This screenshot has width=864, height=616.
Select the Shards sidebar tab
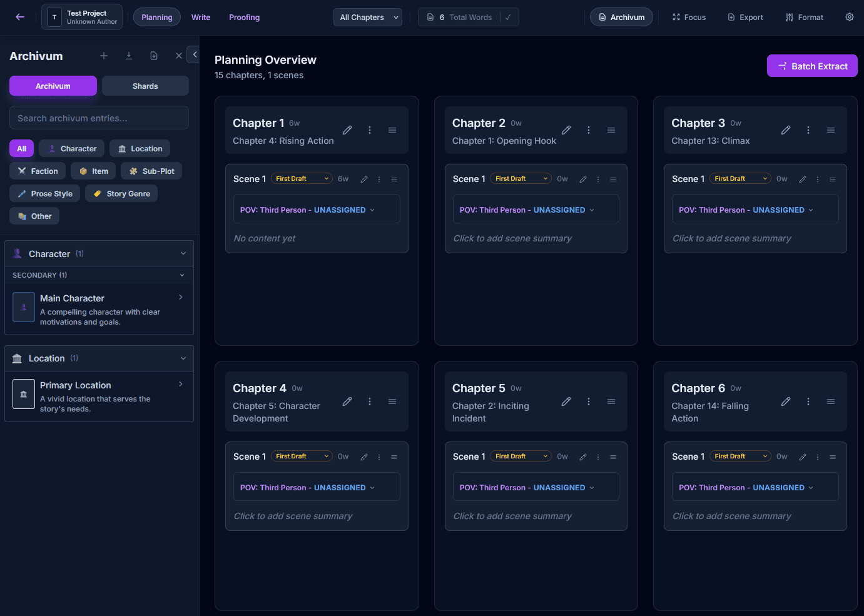point(145,86)
